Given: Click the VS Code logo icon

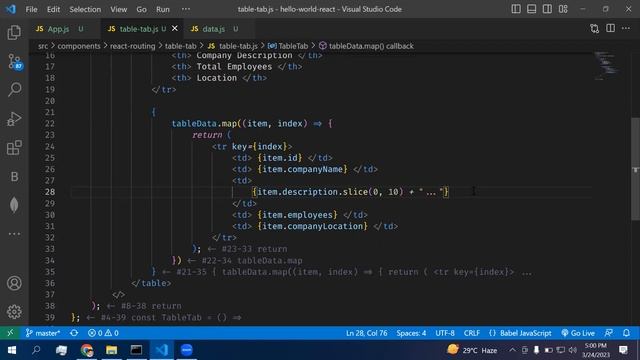Looking at the screenshot, I should point(11,9).
